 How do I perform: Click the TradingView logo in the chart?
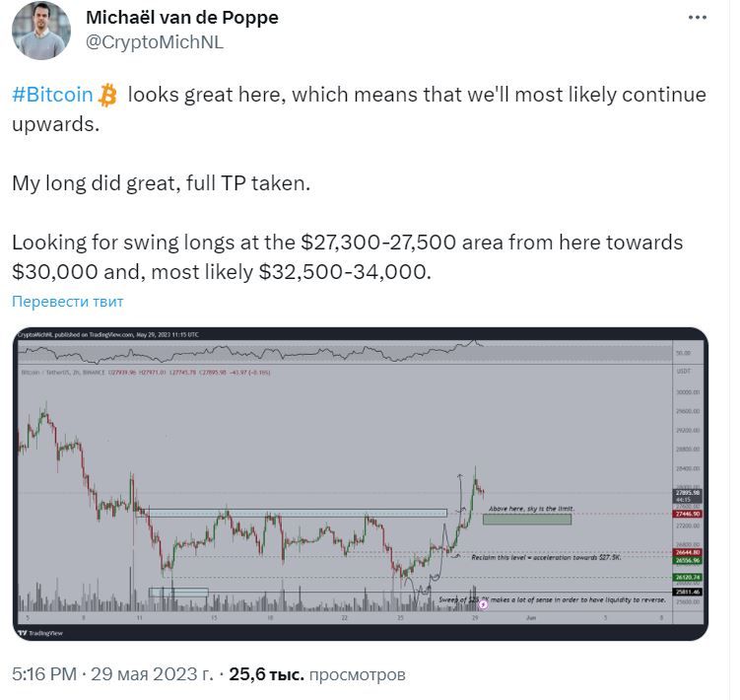[40, 633]
